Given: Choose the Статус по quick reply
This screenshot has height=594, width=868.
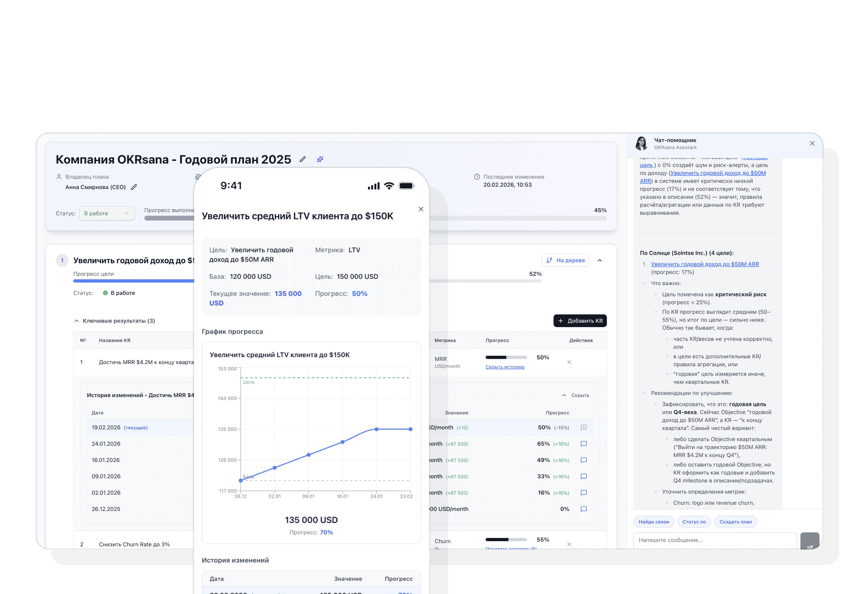Looking at the screenshot, I should pos(694,522).
